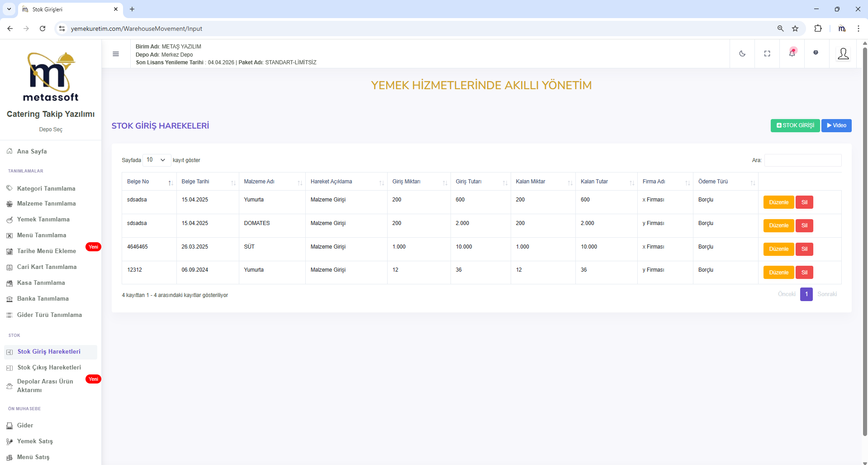Screen dimensions: 868x465
Task: Open records-per-page dropdown showing 10
Action: pos(157,160)
